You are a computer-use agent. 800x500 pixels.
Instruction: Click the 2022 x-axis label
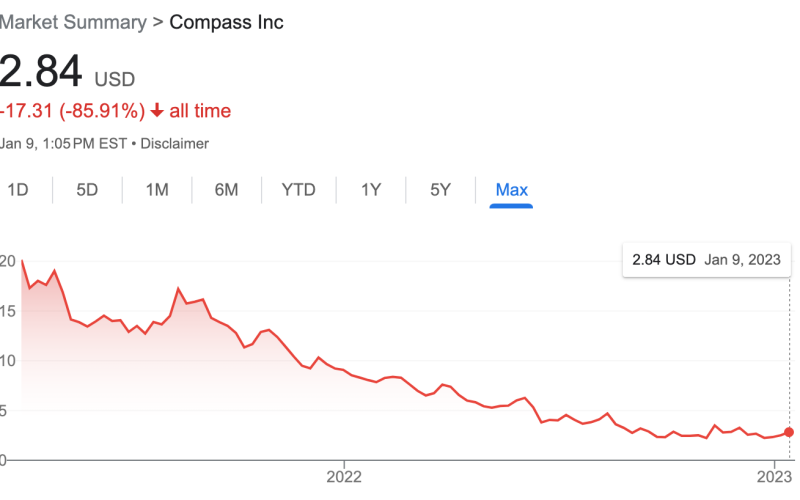(x=344, y=476)
